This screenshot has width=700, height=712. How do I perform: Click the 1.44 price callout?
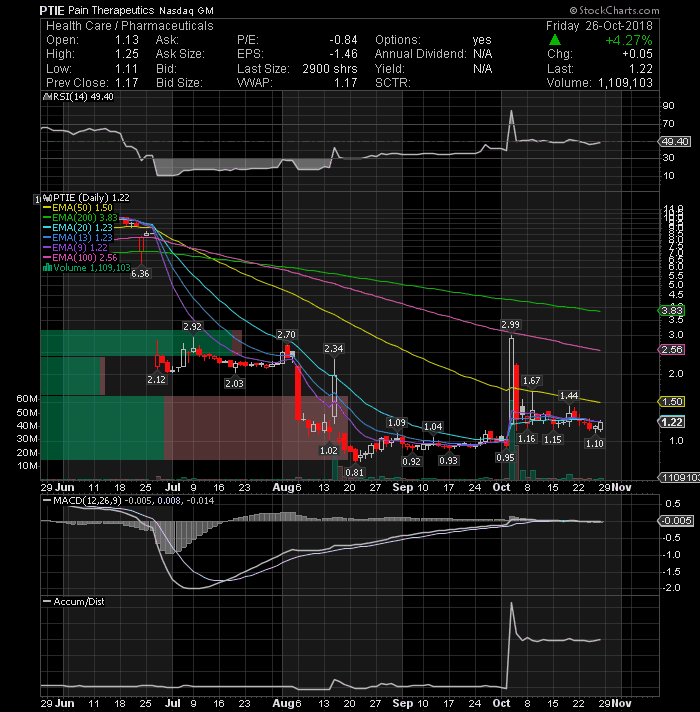point(569,396)
